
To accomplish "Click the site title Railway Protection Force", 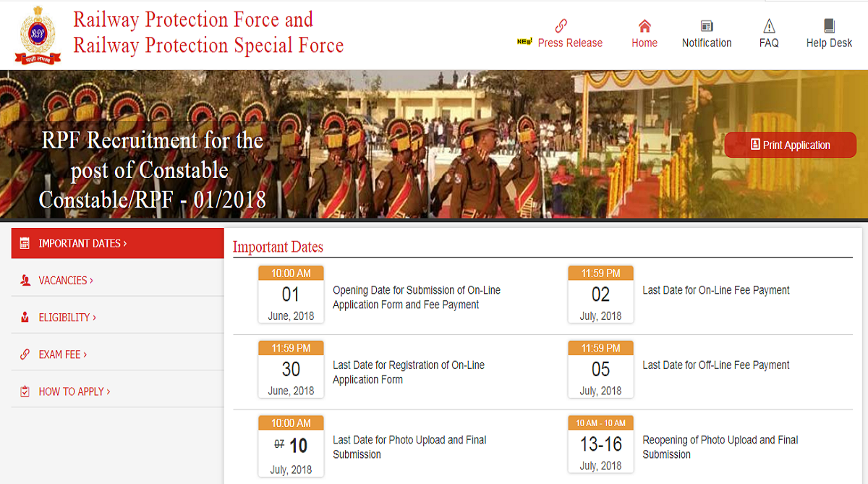I will click(x=208, y=33).
